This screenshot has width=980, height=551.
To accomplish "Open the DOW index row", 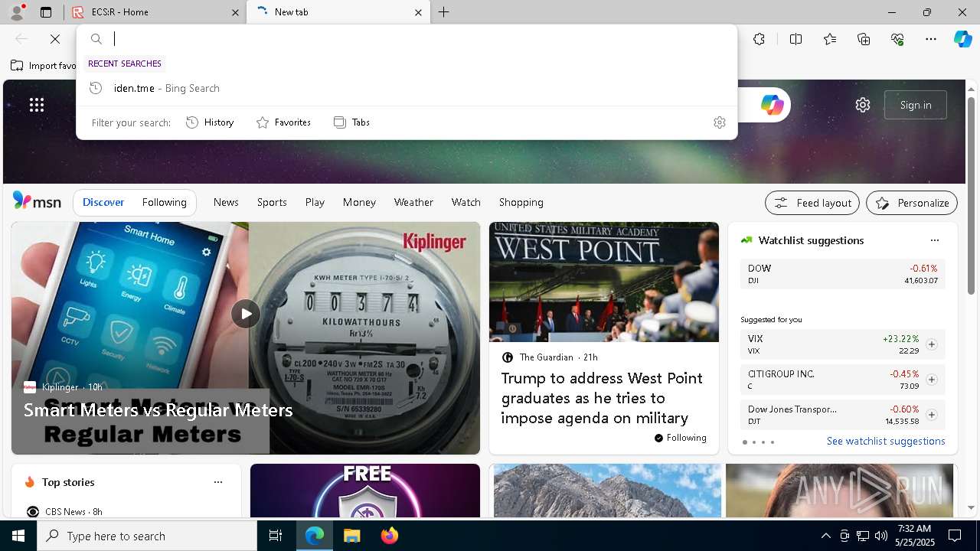I will [x=842, y=274].
